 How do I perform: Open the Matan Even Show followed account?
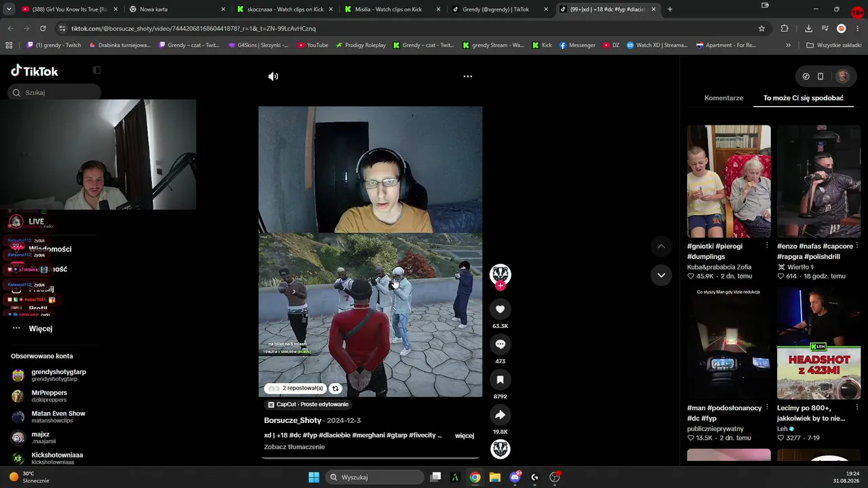pos(48,417)
